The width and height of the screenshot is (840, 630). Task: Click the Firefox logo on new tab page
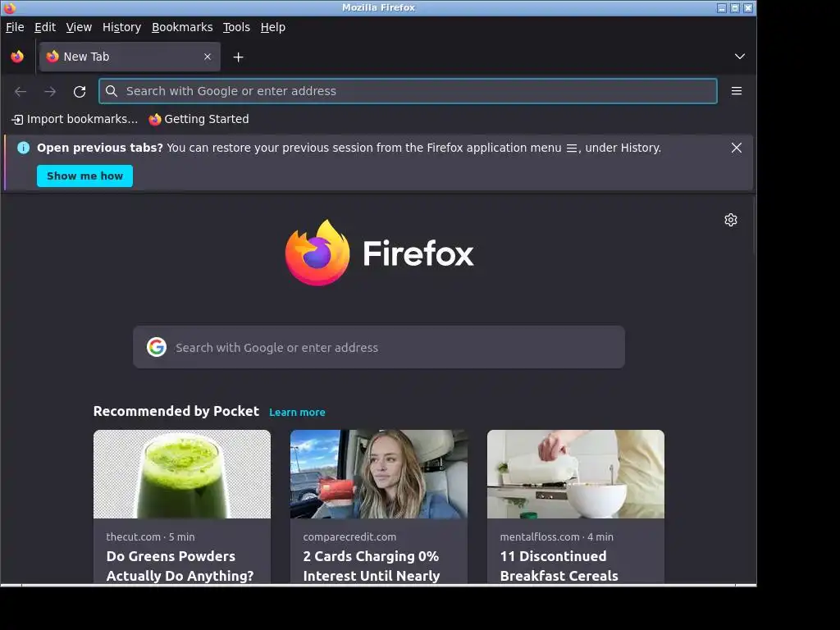pos(379,253)
